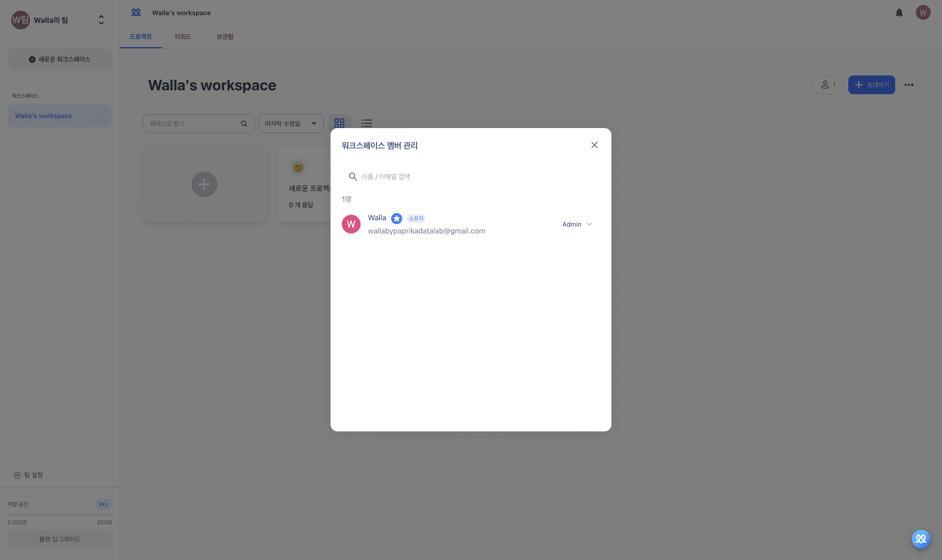Switch to the 리워드 tab
This screenshot has width=942, height=560.
click(x=183, y=37)
